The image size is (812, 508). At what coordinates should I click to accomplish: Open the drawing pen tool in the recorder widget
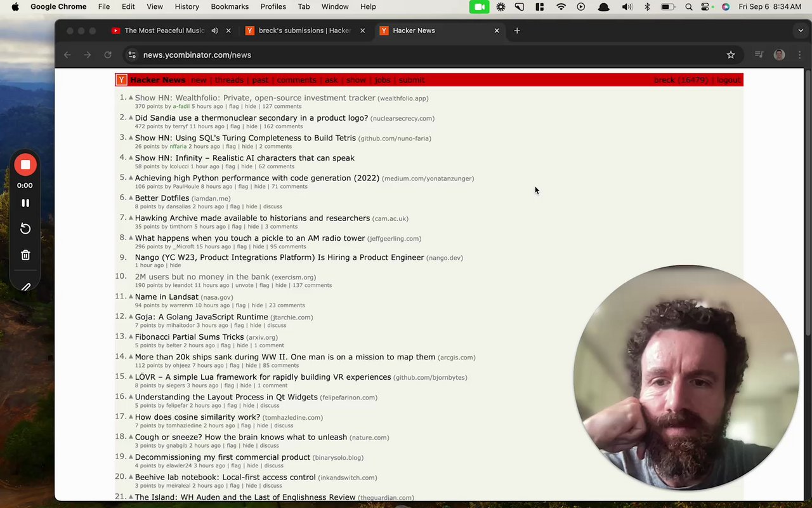(x=25, y=287)
